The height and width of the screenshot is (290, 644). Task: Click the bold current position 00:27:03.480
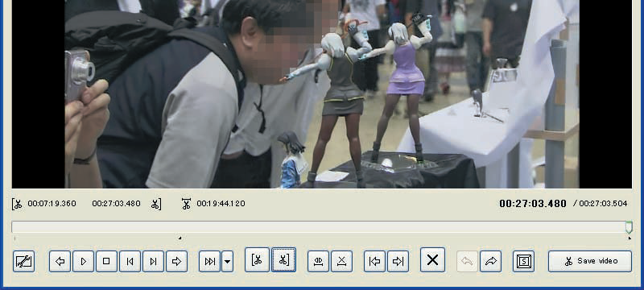pos(533,203)
